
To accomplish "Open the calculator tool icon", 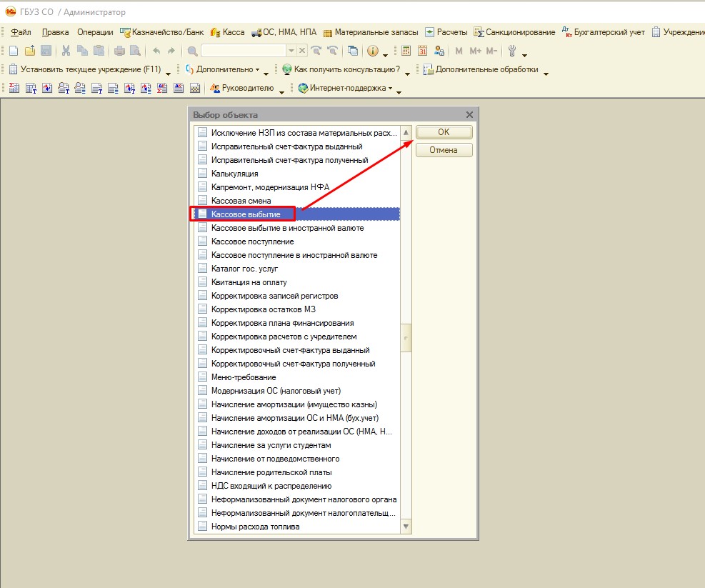I will (406, 51).
